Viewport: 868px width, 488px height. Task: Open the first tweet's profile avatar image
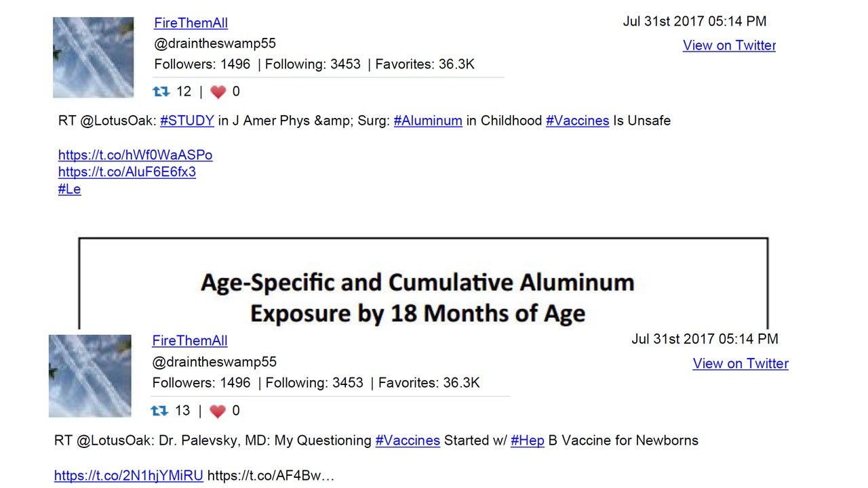pyautogui.click(x=94, y=58)
